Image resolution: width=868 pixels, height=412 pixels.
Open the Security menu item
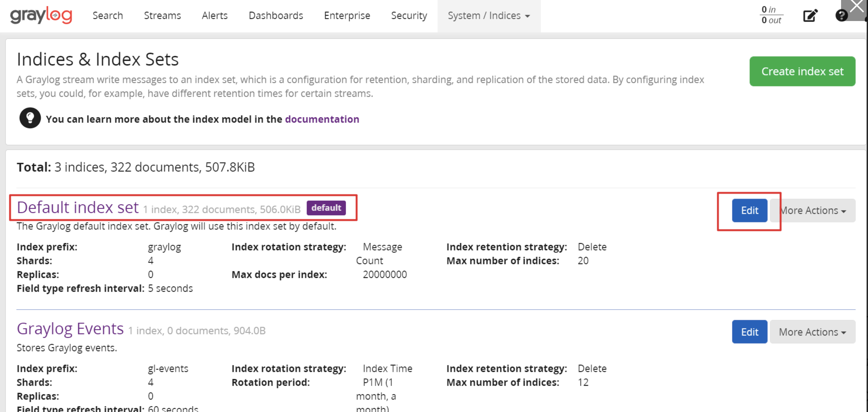pos(409,15)
